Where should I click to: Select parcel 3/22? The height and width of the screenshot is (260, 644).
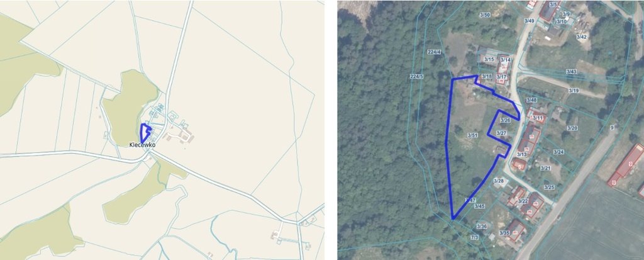coord(523,201)
